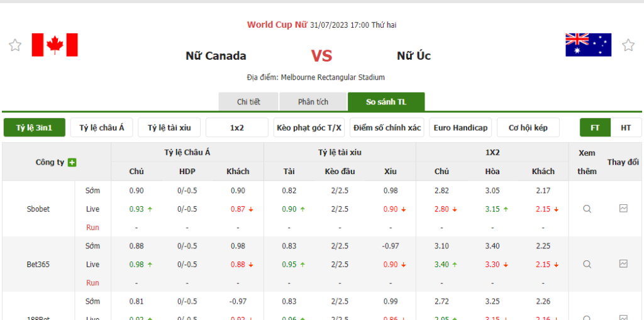Favorite the Australia women's team star
Image resolution: width=644 pixels, height=320 pixels.
click(628, 45)
